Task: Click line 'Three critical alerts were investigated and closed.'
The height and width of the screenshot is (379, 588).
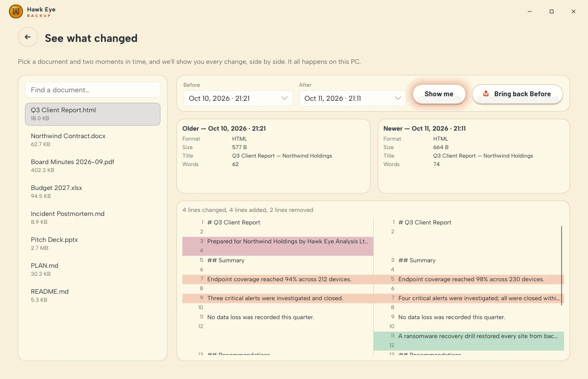Action: pyautogui.click(x=278, y=298)
